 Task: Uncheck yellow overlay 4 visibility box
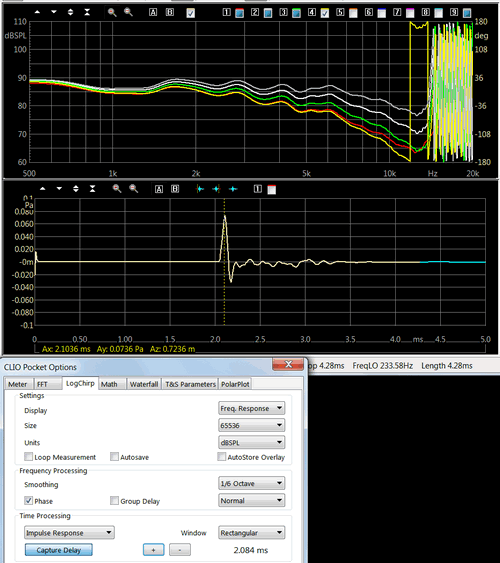tap(324, 13)
